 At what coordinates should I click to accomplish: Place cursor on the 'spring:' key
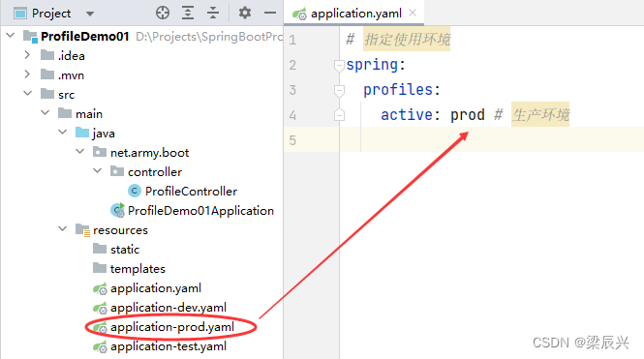[376, 65]
